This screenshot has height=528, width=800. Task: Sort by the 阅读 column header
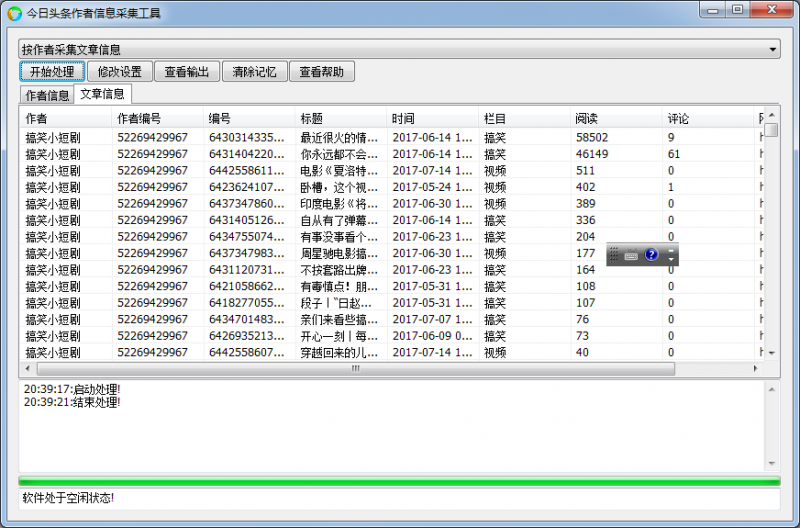pyautogui.click(x=616, y=118)
